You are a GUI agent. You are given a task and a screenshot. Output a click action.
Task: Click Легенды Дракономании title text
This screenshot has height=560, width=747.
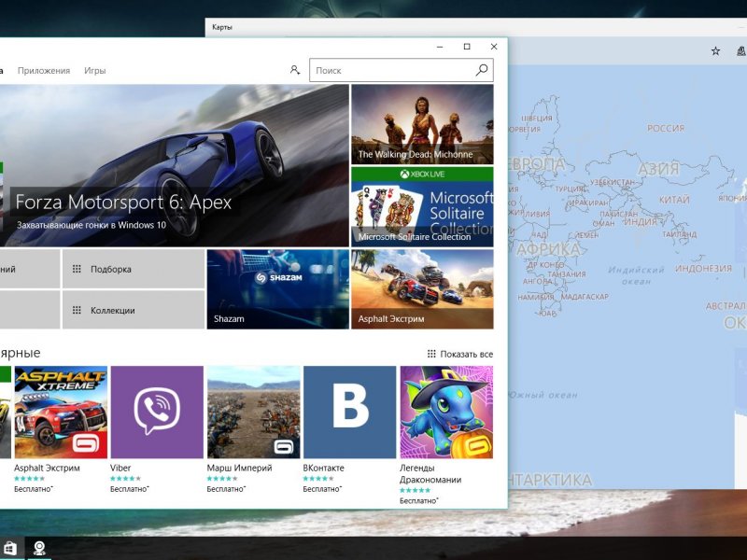430,473
